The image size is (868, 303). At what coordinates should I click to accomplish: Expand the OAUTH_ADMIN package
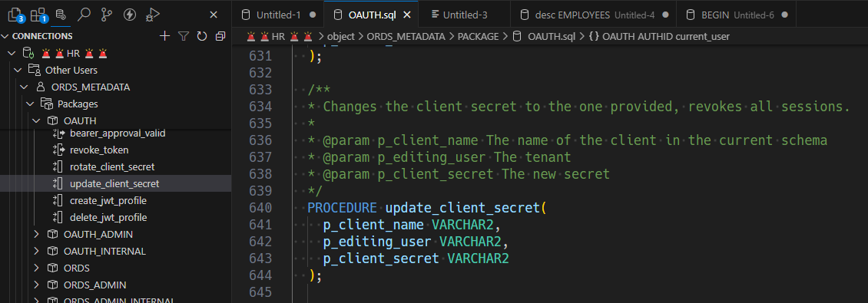click(x=36, y=235)
